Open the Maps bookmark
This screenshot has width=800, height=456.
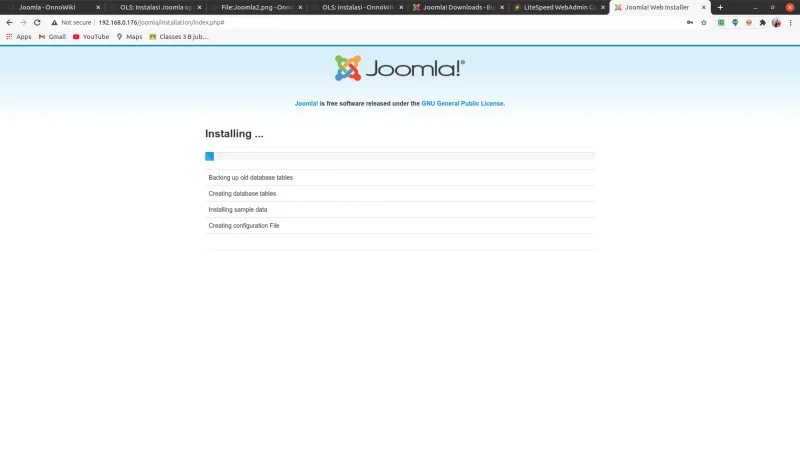coord(129,37)
